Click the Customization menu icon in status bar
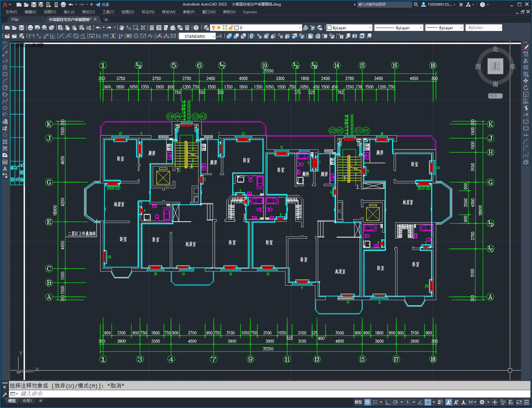The height and width of the screenshot is (408, 532). 526,402
